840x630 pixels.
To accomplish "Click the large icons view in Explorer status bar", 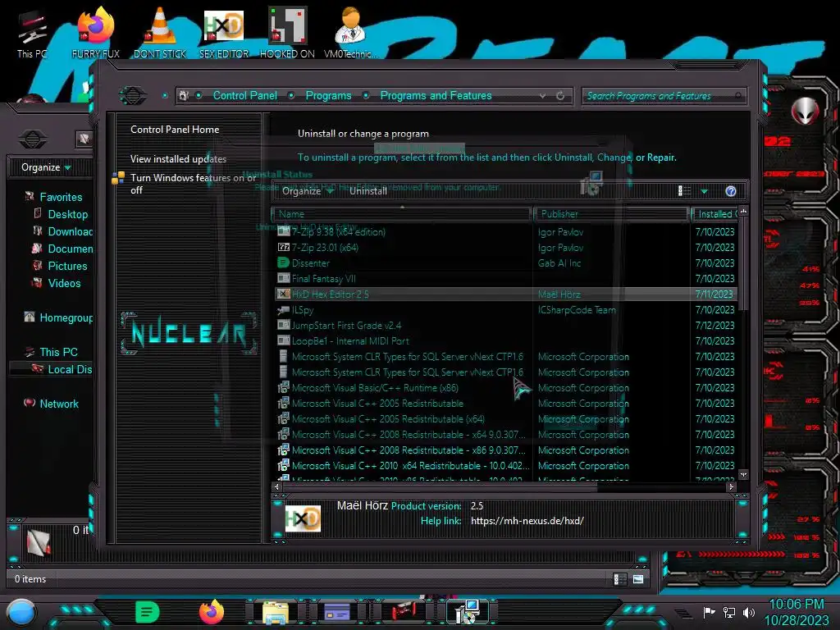I will click(638, 579).
